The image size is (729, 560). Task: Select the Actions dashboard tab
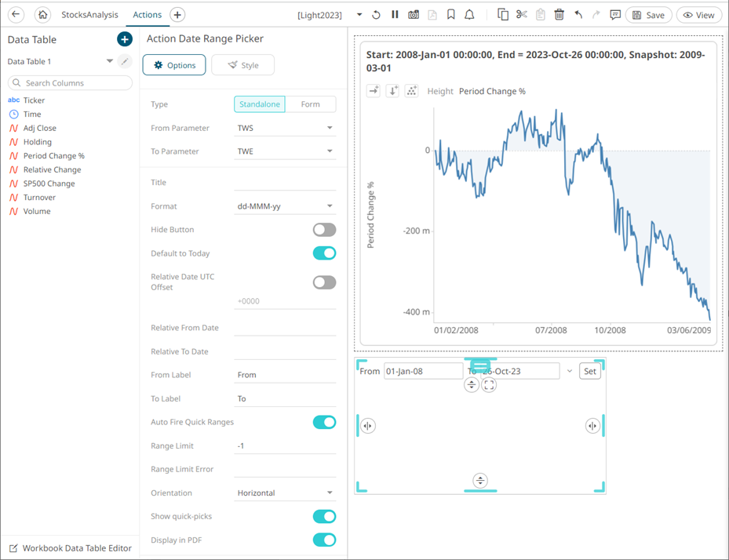(x=147, y=15)
